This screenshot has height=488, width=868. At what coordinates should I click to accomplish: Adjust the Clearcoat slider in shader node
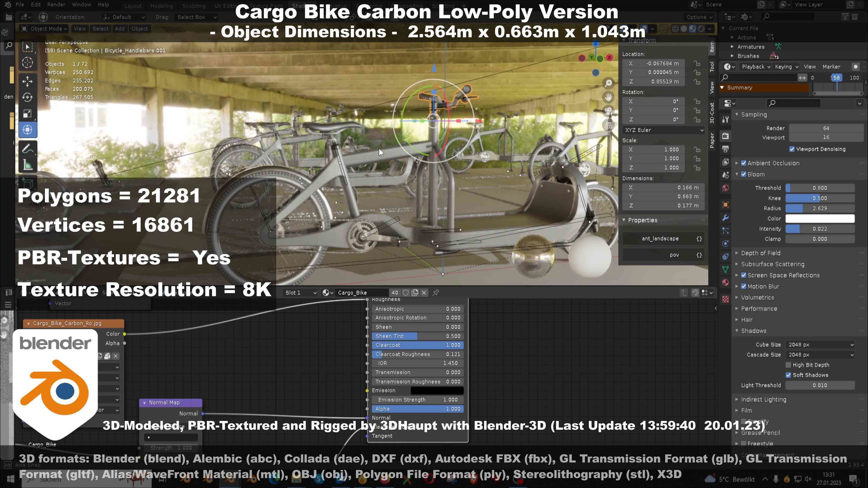(418, 345)
